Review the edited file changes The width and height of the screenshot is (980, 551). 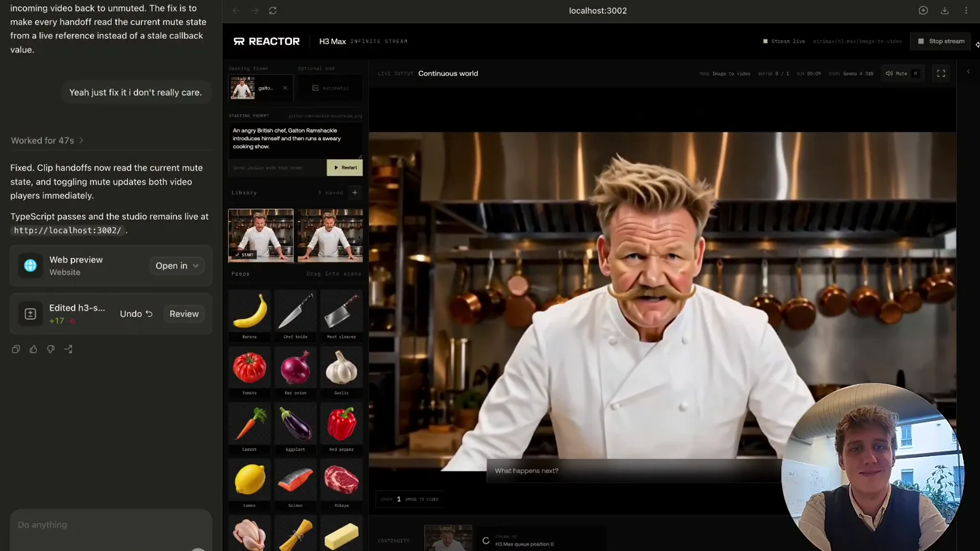click(x=184, y=314)
